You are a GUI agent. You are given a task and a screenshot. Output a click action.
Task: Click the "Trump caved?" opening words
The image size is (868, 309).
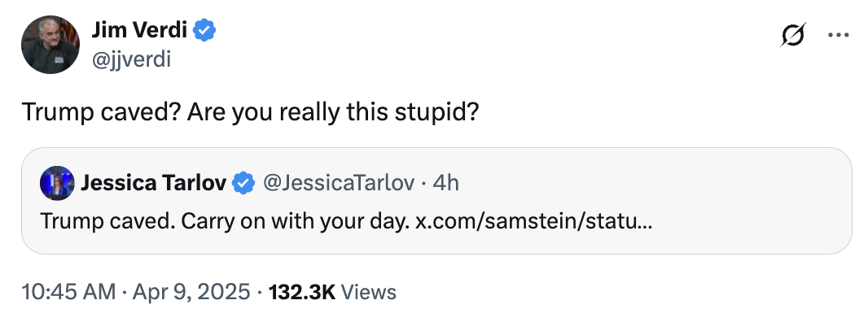[x=101, y=113]
